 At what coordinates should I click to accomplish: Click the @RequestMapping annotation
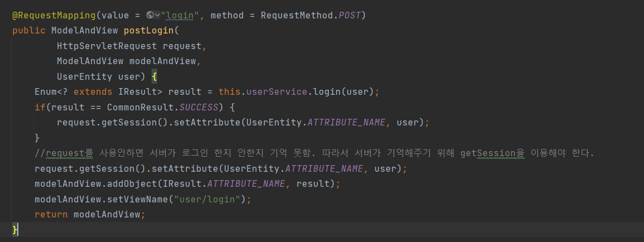click(x=54, y=16)
